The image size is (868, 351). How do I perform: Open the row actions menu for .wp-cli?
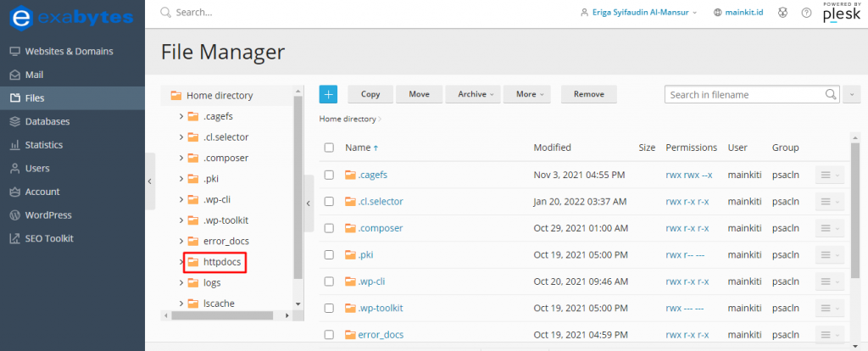click(x=830, y=281)
